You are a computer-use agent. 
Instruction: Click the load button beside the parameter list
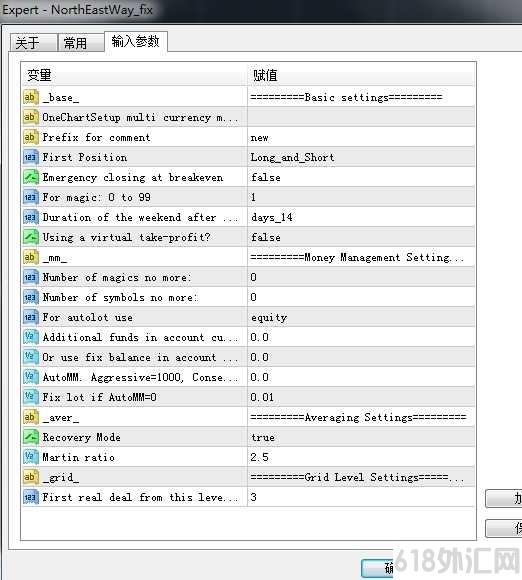tap(504, 498)
